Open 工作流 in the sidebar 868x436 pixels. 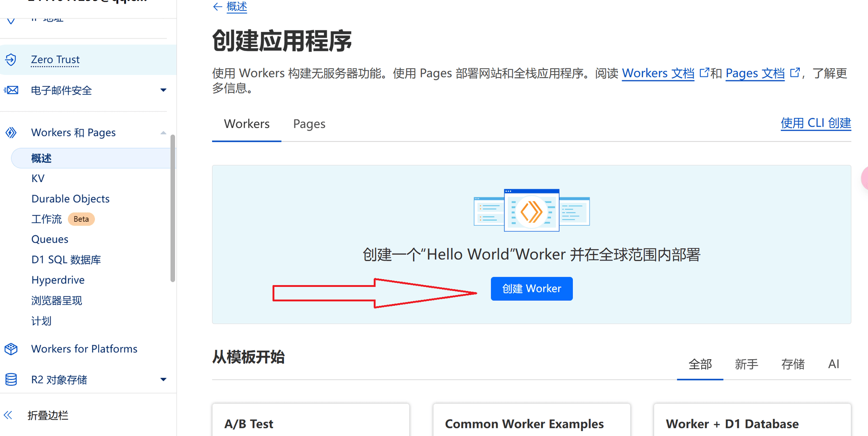click(x=47, y=219)
